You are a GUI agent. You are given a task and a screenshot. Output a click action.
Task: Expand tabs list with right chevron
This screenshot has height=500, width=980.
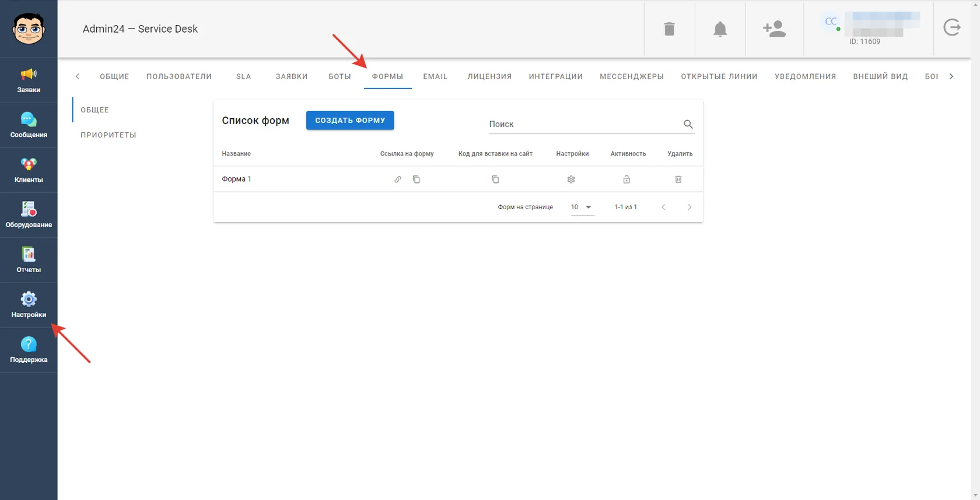click(x=951, y=76)
